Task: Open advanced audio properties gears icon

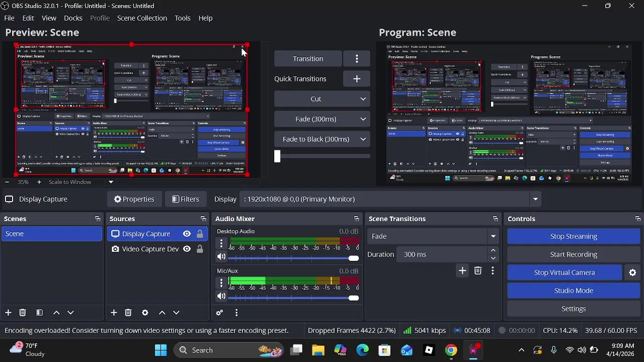Action: (219, 313)
